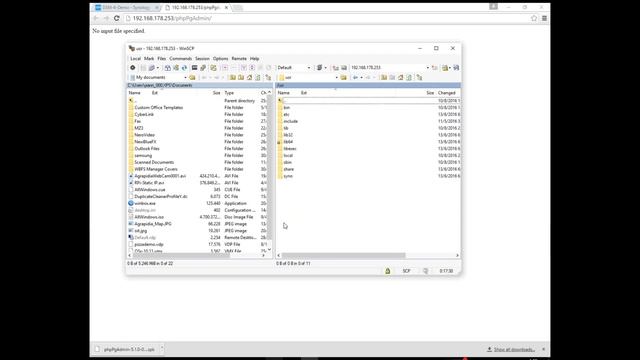
Task: Select the WBFS Manager Covers folder
Action: [x=156, y=169]
